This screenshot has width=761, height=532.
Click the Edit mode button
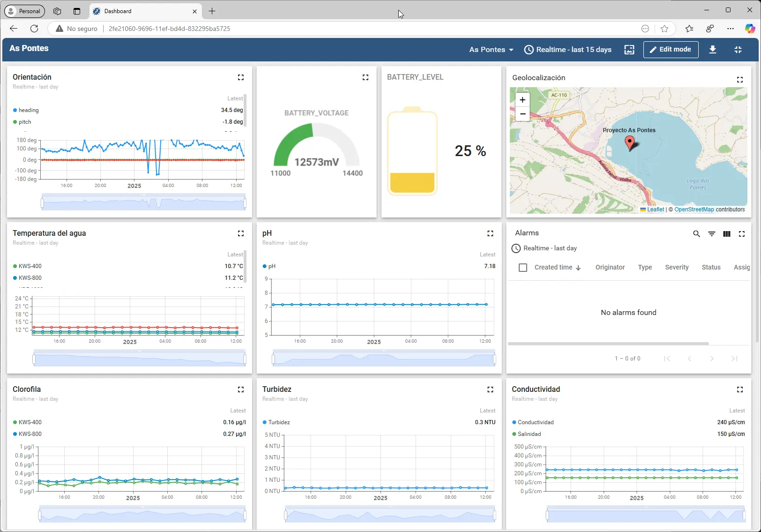(670, 50)
